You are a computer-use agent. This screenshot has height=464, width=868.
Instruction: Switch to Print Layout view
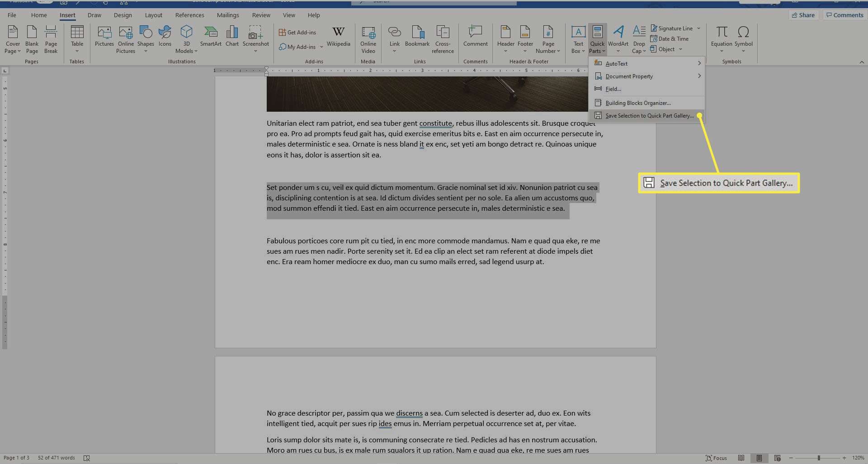pyautogui.click(x=759, y=458)
